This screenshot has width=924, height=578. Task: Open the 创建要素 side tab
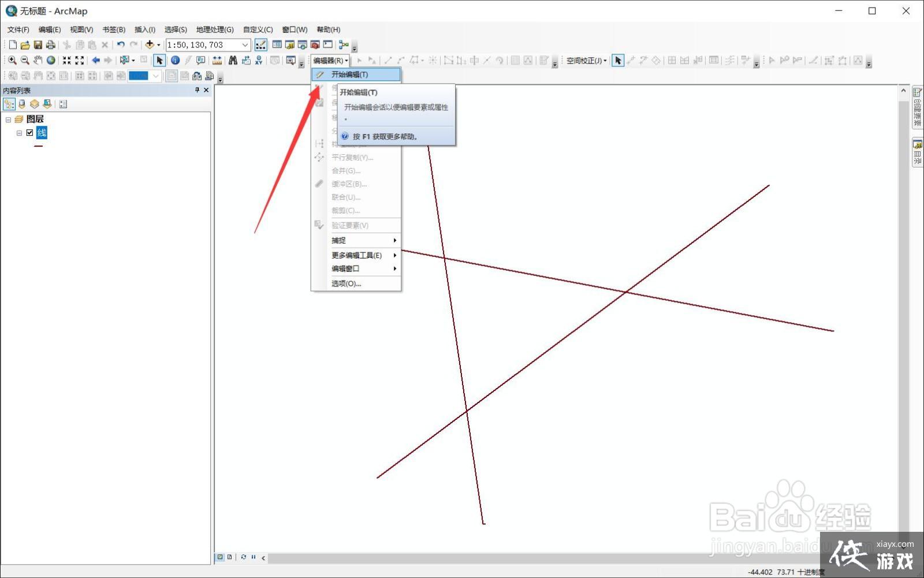pyautogui.click(x=917, y=107)
